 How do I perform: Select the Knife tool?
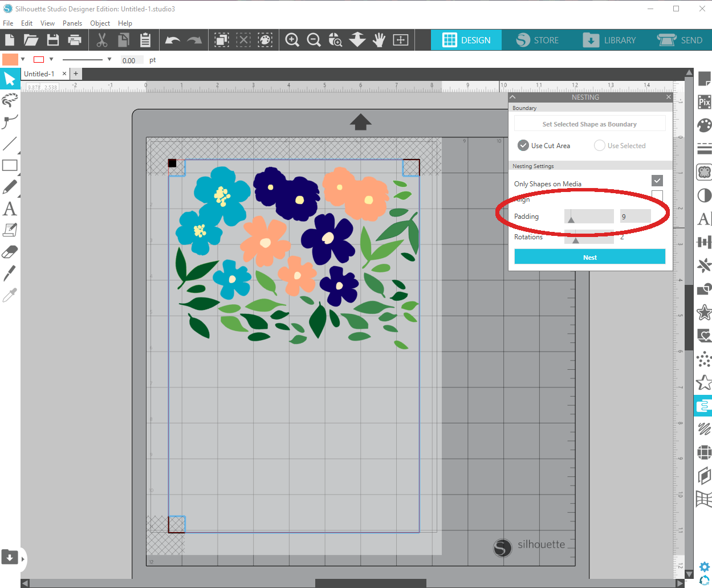(x=10, y=273)
